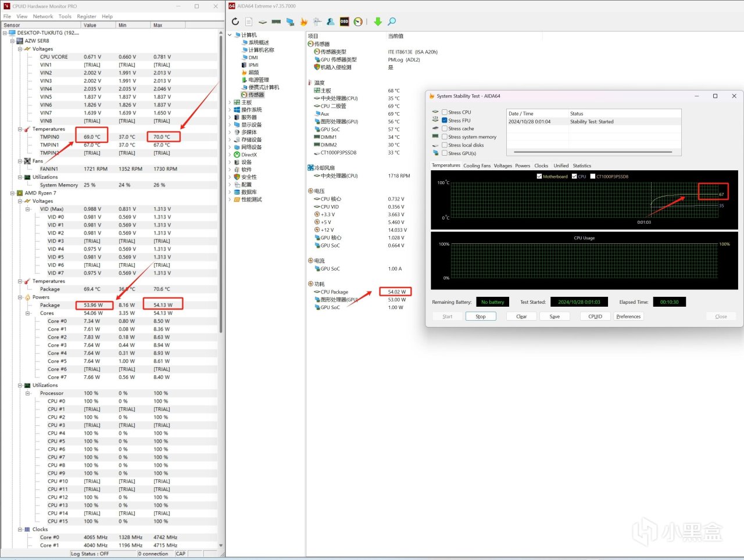Viewport: 744px width, 560px height.
Task: Click the user silhouette toolbar icon
Action: click(330, 21)
